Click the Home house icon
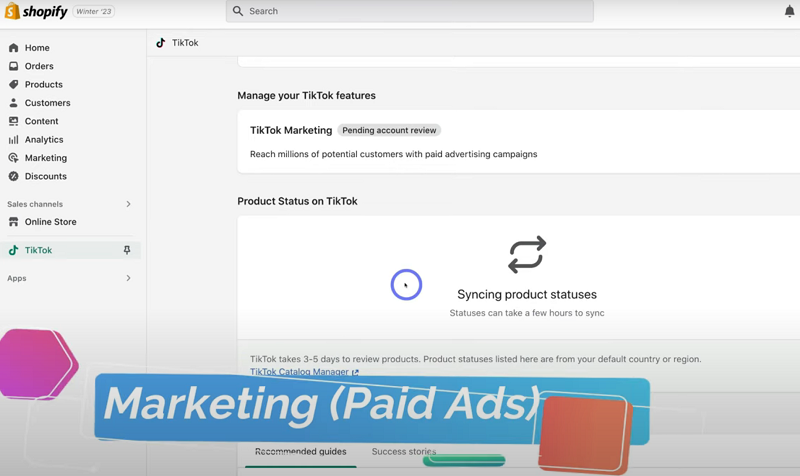The width and height of the screenshot is (800, 476). pos(14,47)
